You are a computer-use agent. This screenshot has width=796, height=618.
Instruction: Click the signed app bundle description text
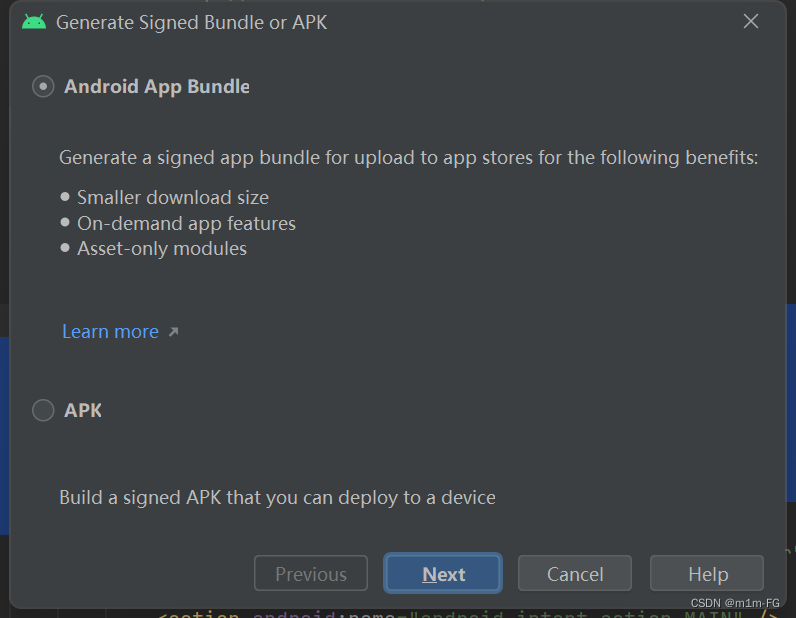pos(408,158)
